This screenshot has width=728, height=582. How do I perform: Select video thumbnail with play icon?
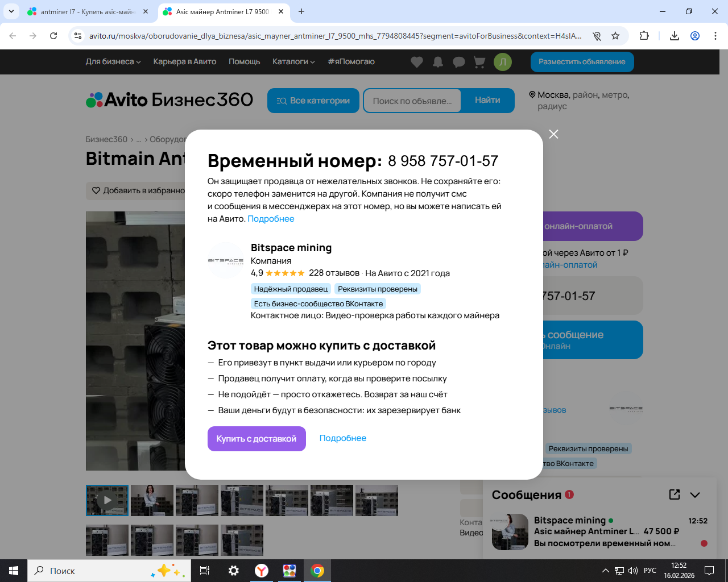tap(107, 500)
